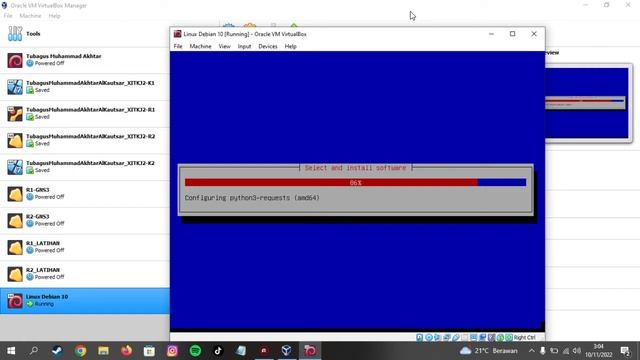The image size is (640, 360).
Task: Open TikTok from the taskbar
Action: 218,351
